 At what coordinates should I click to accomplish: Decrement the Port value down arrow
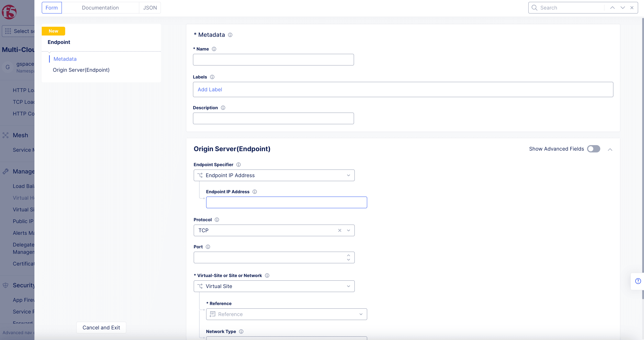349,260
